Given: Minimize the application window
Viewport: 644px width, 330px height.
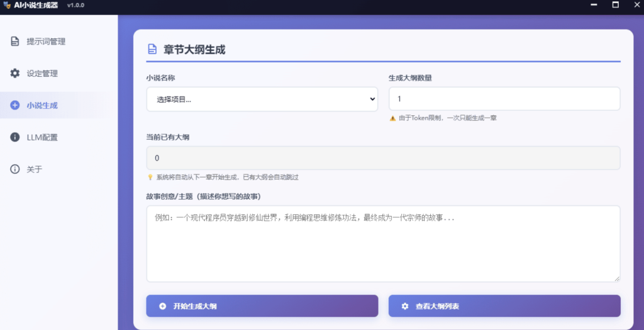Looking at the screenshot, I should 594,5.
